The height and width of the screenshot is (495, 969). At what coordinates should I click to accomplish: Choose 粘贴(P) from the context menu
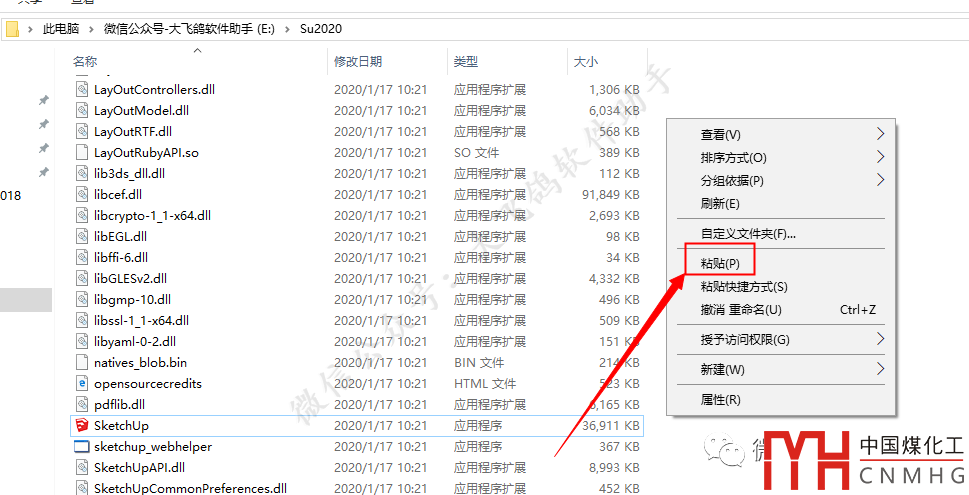click(x=720, y=264)
